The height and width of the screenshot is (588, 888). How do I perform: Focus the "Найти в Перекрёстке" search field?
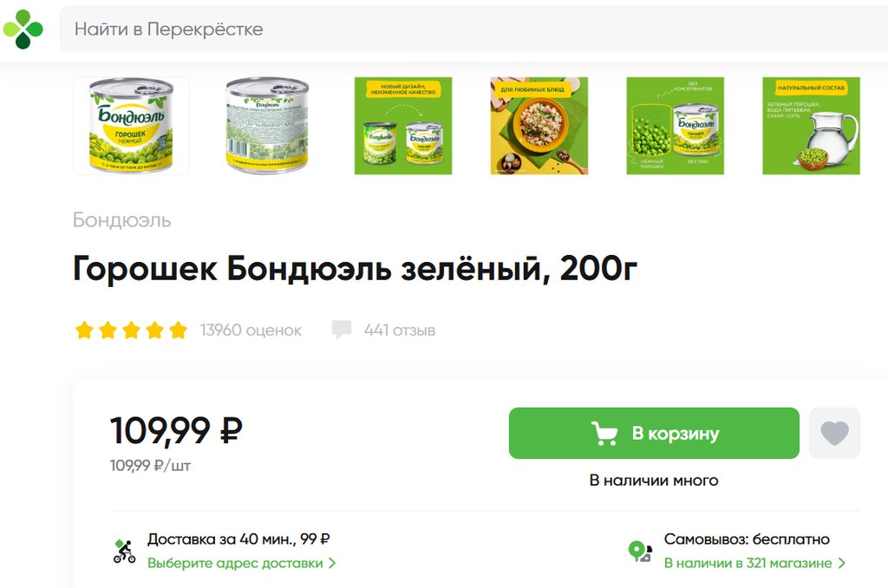473,29
